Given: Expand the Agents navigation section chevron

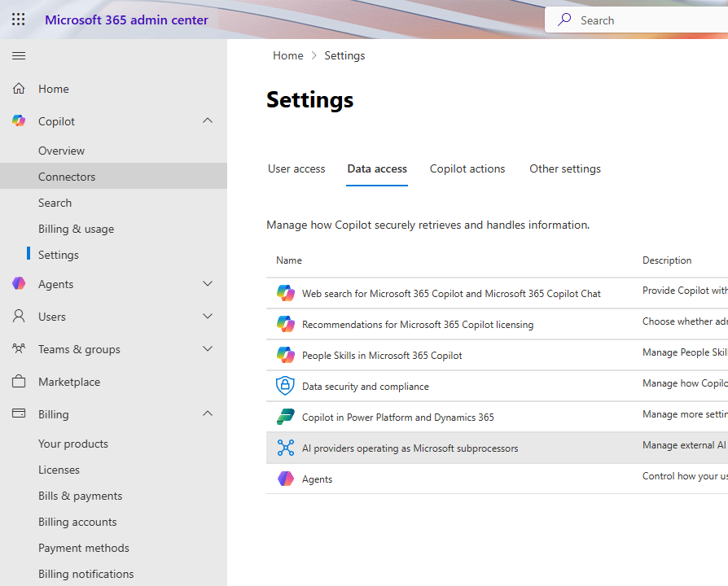Looking at the screenshot, I should coord(208,284).
